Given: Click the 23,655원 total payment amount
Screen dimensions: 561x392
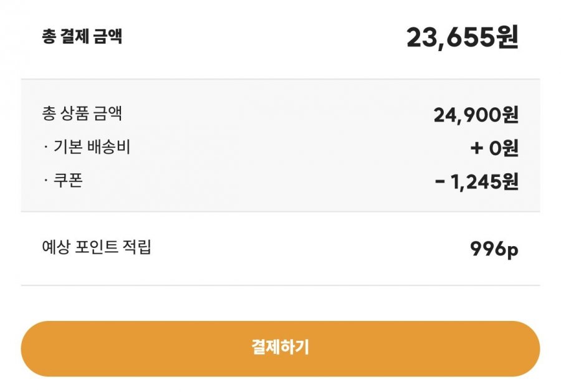Looking at the screenshot, I should [462, 37].
